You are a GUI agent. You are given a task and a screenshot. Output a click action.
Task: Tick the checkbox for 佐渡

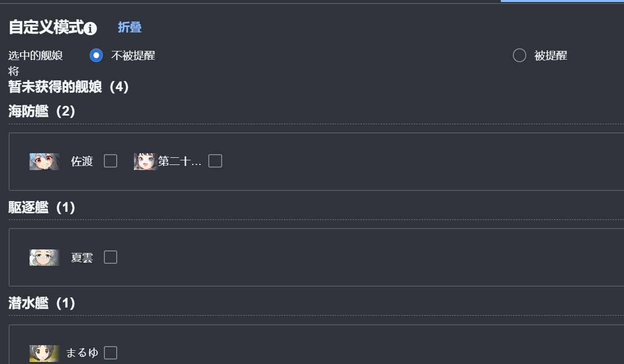click(x=111, y=161)
